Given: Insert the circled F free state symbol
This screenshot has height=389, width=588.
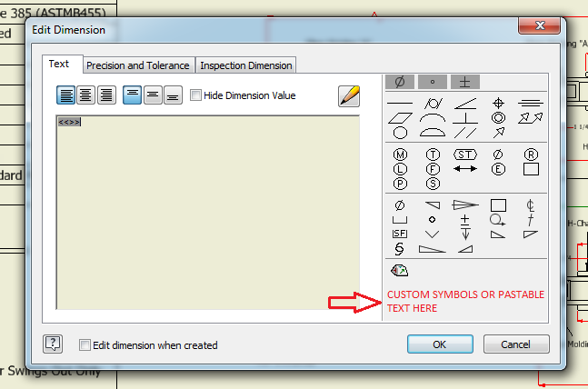Looking at the screenshot, I should (x=433, y=169).
